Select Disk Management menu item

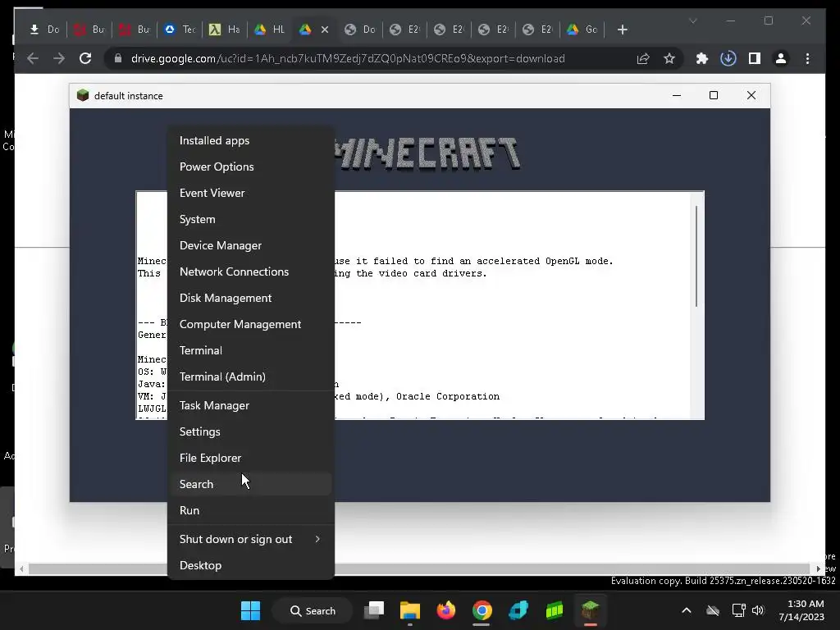point(250,298)
